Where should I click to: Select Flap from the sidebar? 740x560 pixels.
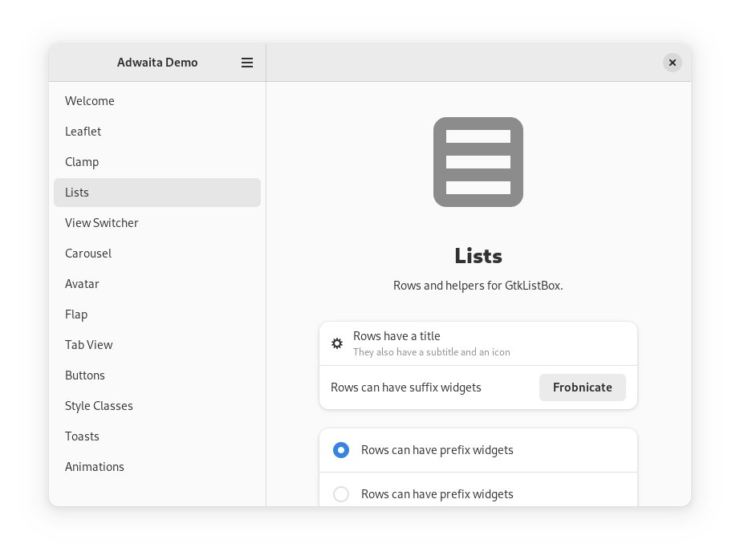click(76, 314)
